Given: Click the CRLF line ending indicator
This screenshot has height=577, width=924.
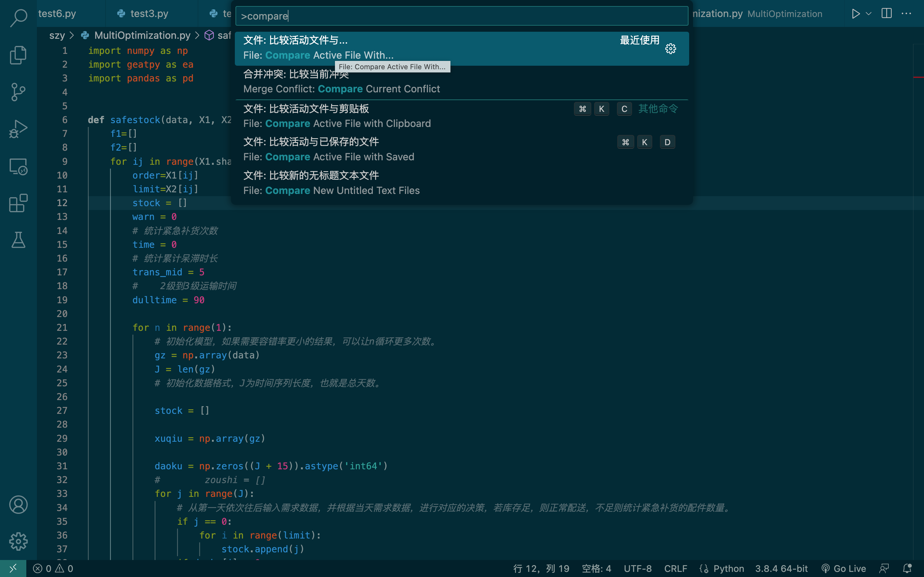Looking at the screenshot, I should coord(675,569).
